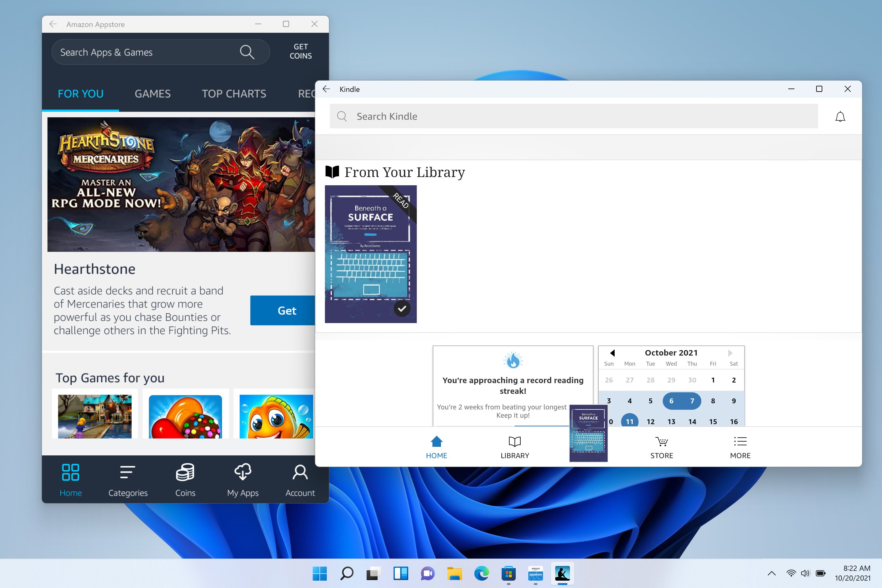Open first Top Games house game thumbnail
This screenshot has height=588, width=882.
coord(95,416)
